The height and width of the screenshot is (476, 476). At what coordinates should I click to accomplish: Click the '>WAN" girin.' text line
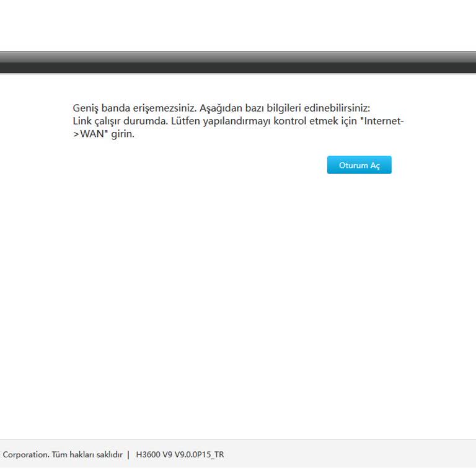(104, 134)
